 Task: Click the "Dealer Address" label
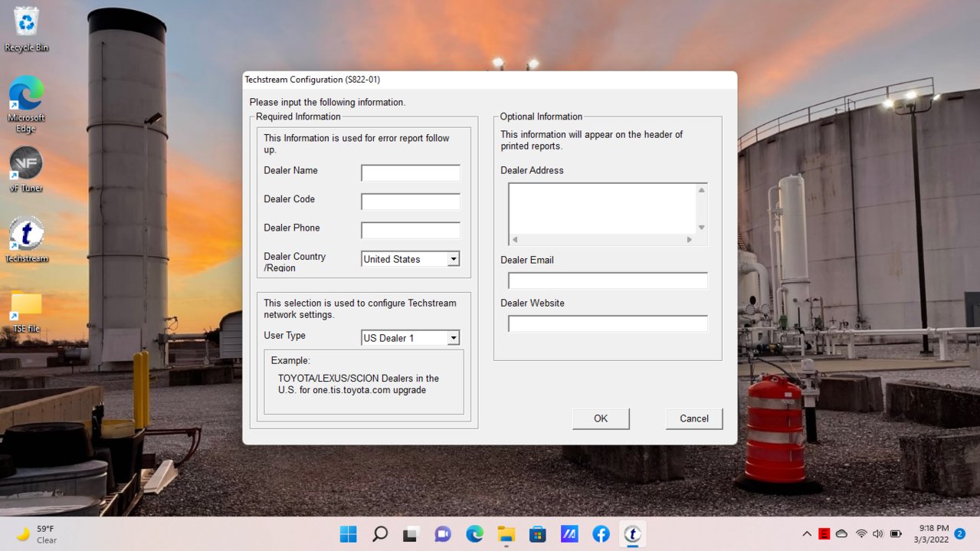[x=532, y=170]
